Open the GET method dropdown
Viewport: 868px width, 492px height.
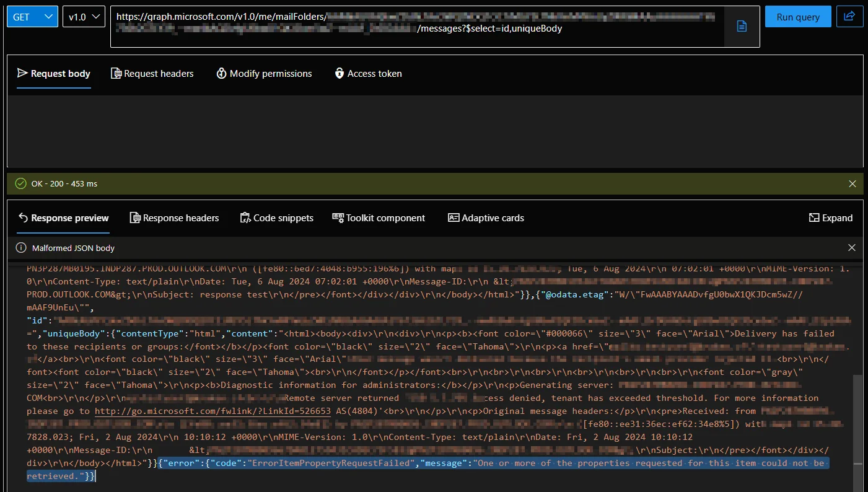pyautogui.click(x=33, y=17)
